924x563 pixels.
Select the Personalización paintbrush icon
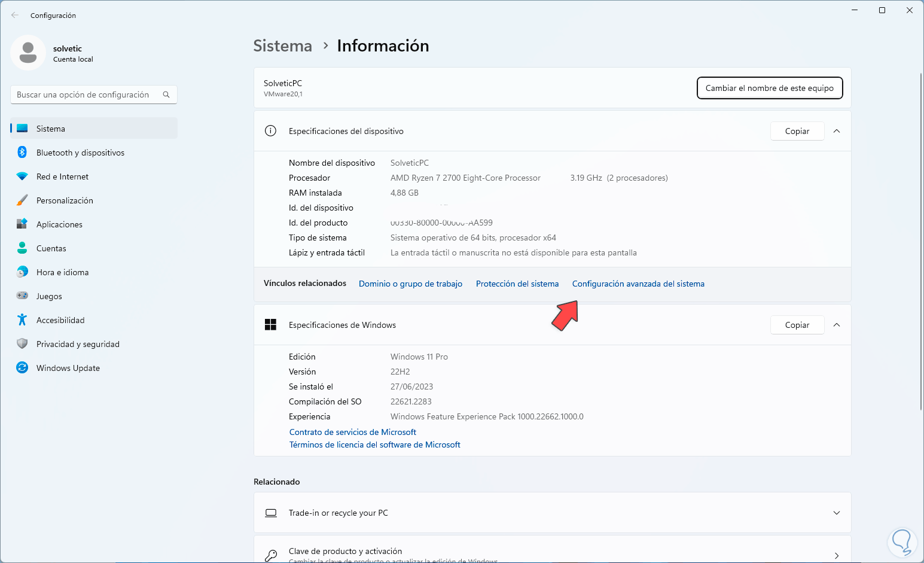click(x=22, y=200)
